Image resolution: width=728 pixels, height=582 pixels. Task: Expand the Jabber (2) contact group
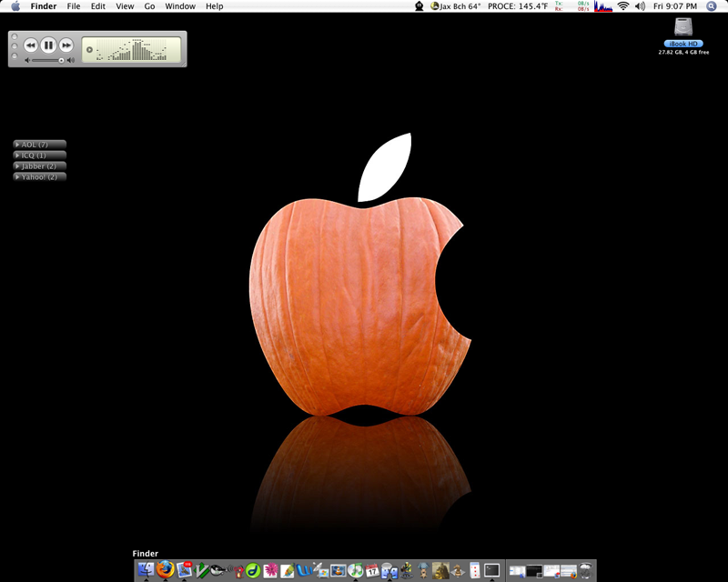(39, 166)
